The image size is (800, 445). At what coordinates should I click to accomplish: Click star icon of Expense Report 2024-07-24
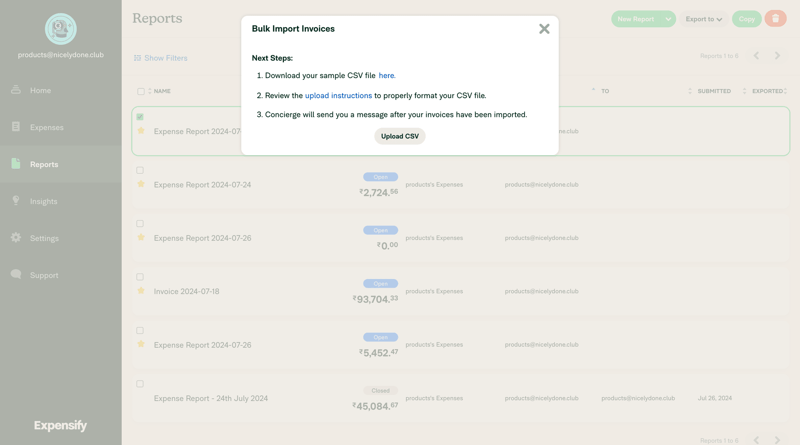(x=141, y=184)
